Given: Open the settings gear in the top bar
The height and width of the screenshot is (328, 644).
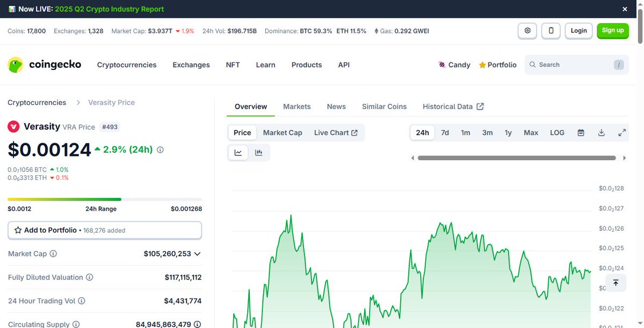Looking at the screenshot, I should coord(527,31).
